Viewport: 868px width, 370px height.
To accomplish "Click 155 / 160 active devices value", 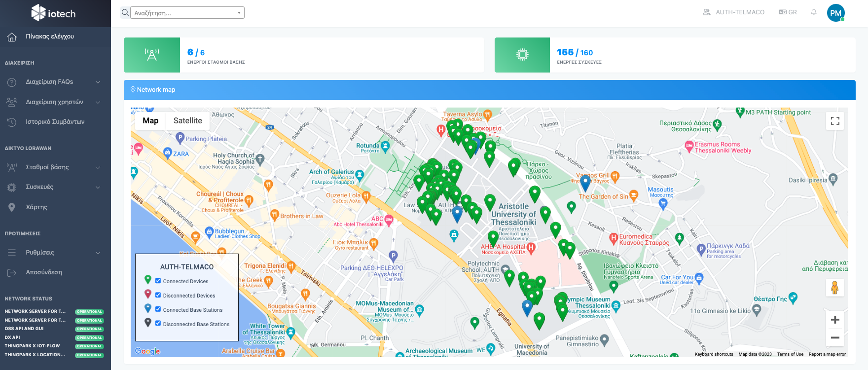I will click(575, 52).
